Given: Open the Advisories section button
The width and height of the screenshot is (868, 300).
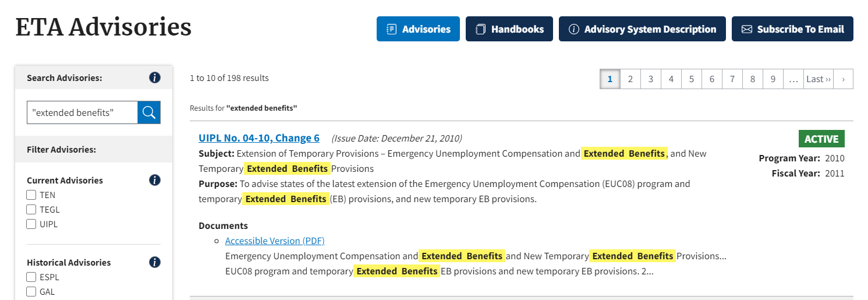Looking at the screenshot, I should point(418,29).
